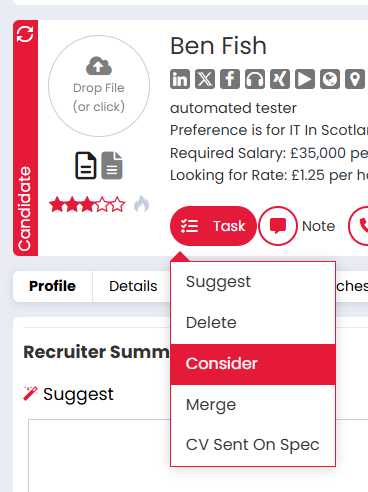Open Ben Fish's LinkedIn profile icon

(180, 79)
